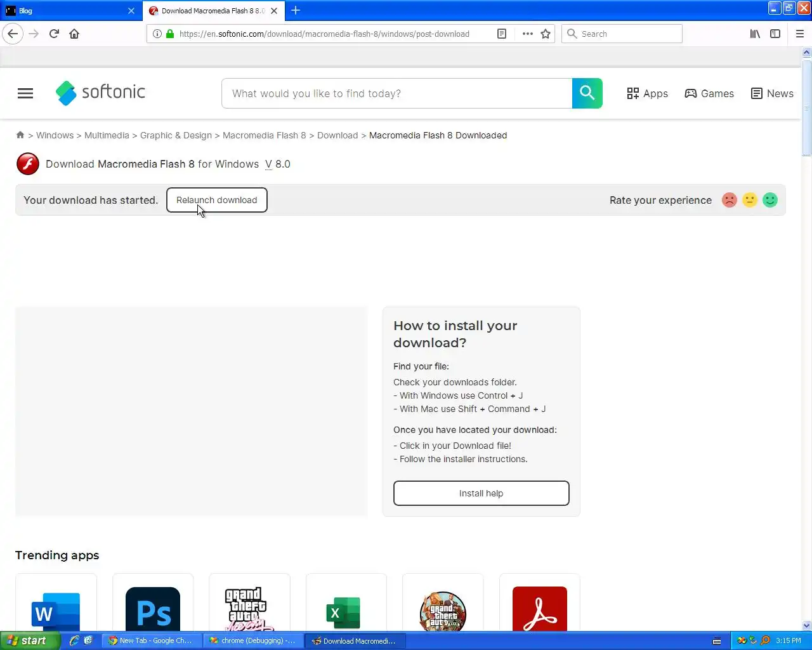Viewport: 812px width, 650px height.
Task: Open page actions three-dot menu
Action: pyautogui.click(x=527, y=34)
